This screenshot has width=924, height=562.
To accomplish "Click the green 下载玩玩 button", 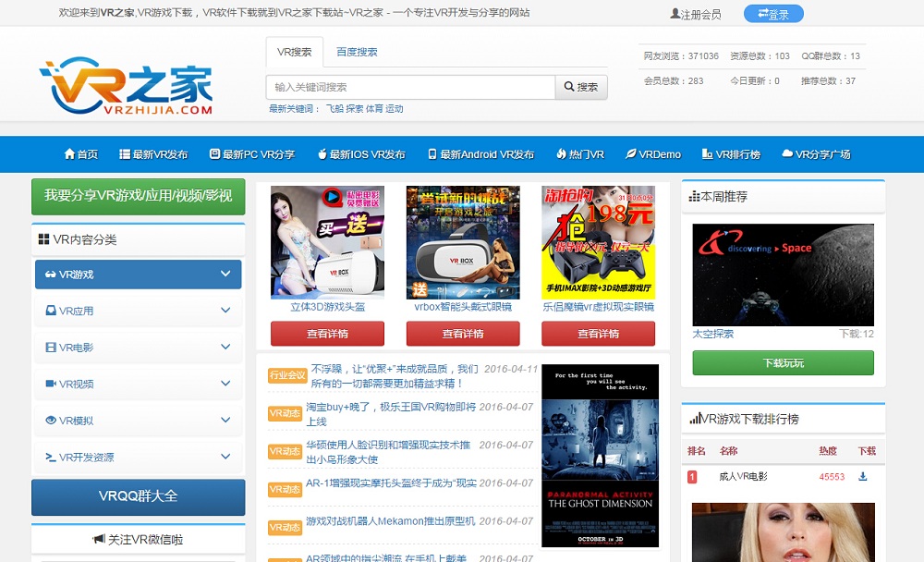I will point(784,362).
